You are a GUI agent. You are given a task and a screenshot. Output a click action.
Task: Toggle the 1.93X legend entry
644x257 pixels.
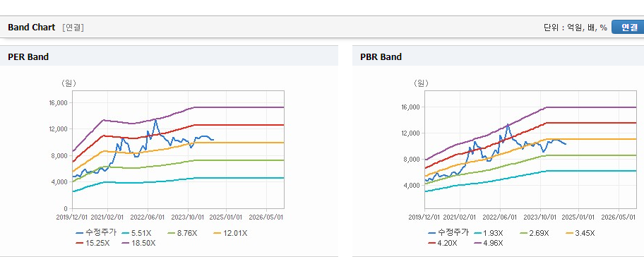coord(489,233)
